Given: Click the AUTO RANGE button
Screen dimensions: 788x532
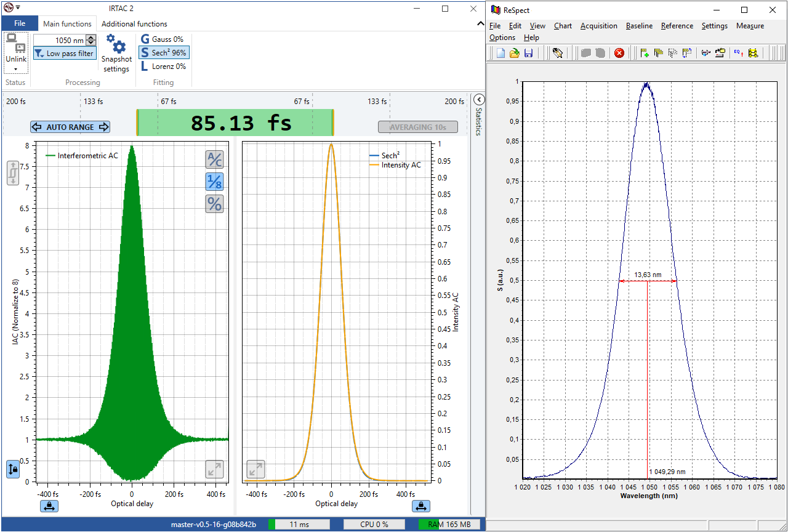Looking at the screenshot, I should coord(70,127).
